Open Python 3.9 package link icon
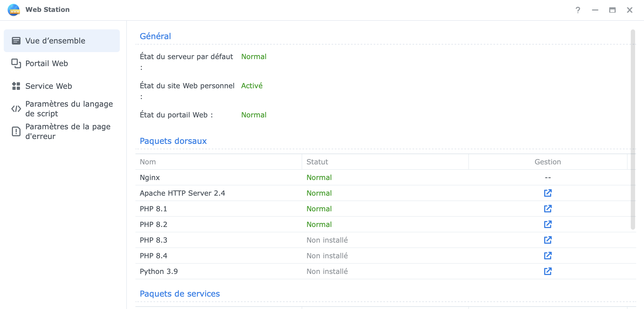 coord(548,271)
